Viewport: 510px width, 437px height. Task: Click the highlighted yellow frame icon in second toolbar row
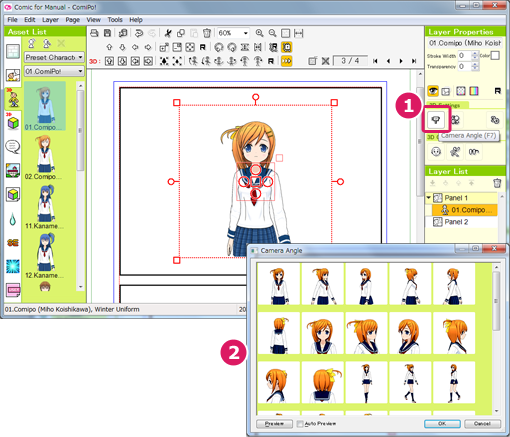click(287, 47)
